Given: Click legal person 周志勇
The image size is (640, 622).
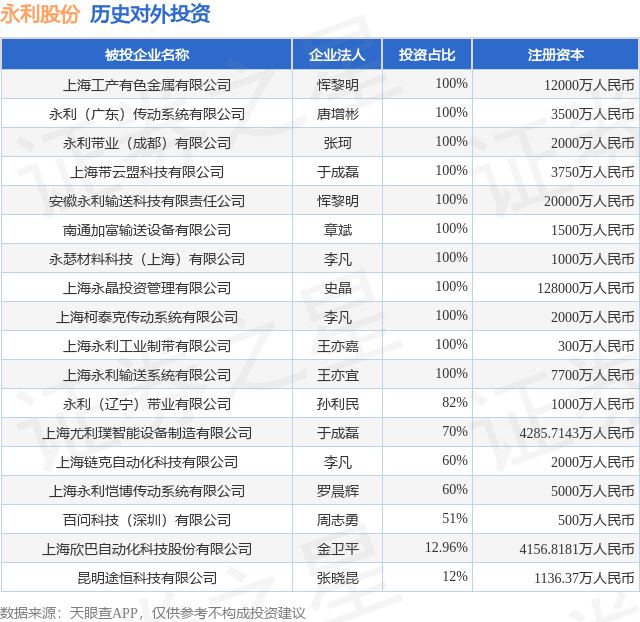Looking at the screenshot, I should pyautogui.click(x=338, y=520).
